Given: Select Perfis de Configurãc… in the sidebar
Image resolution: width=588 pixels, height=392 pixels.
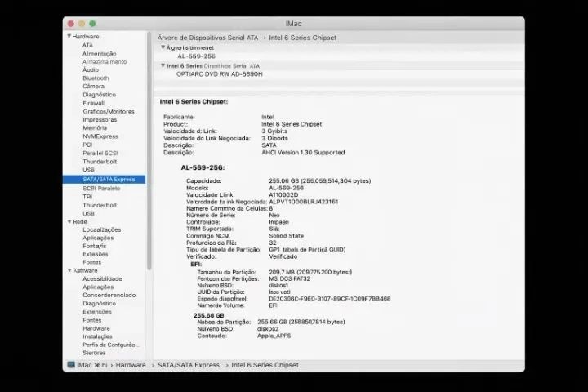Looking at the screenshot, I should (x=110, y=345).
